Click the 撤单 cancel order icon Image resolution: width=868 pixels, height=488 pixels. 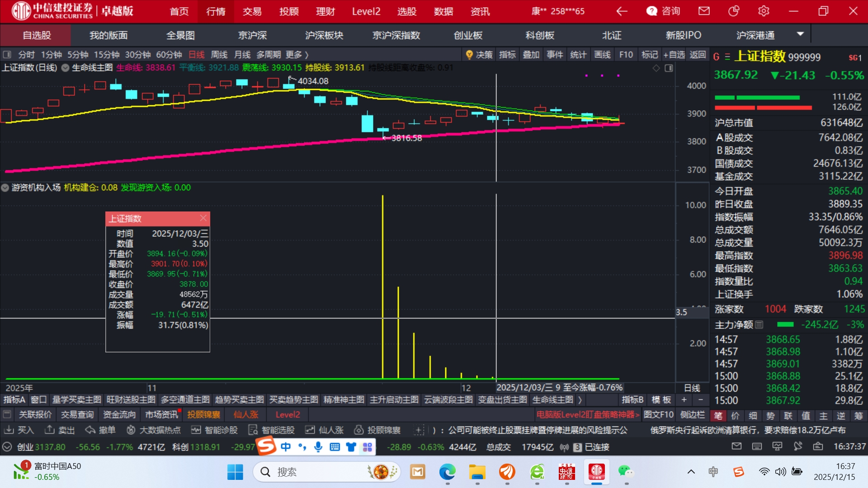click(x=90, y=430)
